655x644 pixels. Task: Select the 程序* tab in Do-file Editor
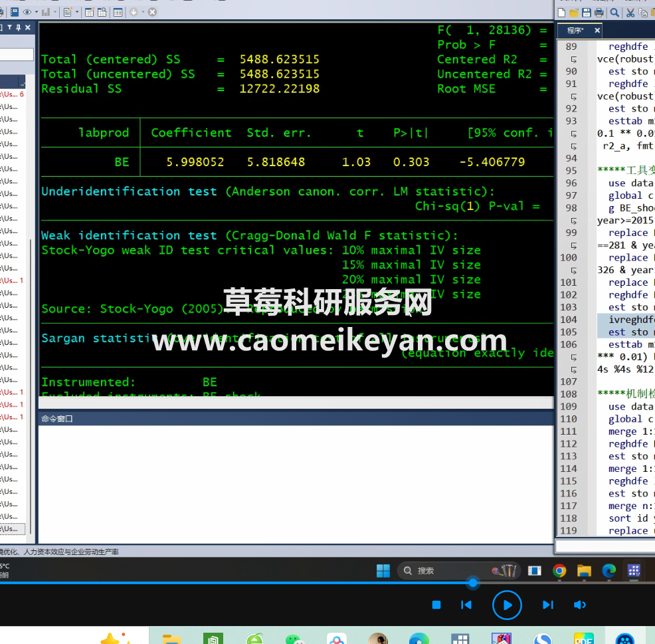[575, 31]
